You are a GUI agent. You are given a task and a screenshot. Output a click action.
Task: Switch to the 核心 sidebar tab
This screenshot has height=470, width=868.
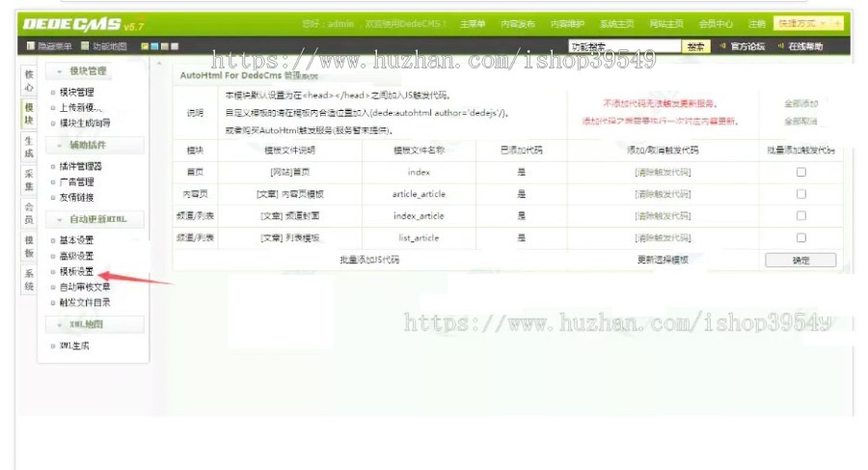[29, 81]
